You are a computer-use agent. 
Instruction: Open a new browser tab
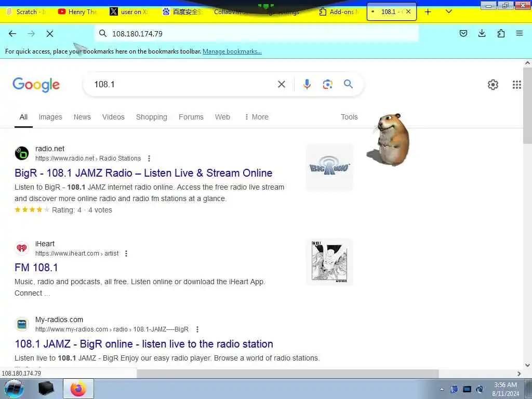[x=428, y=12]
